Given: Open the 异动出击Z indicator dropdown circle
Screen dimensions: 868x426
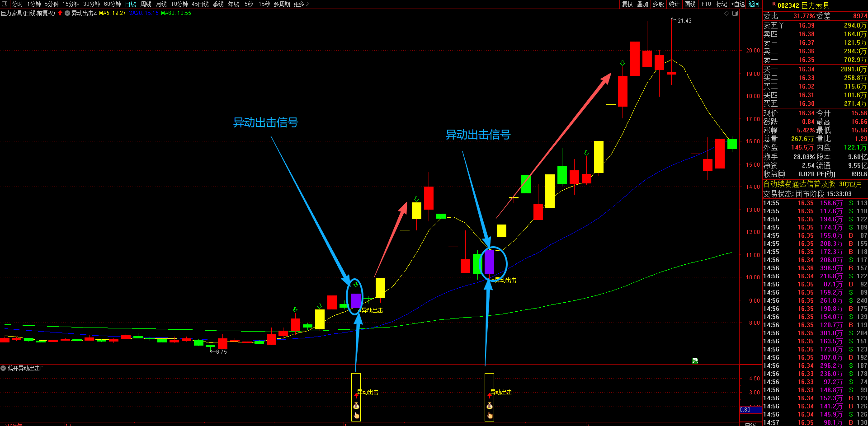Looking at the screenshot, I should tap(67, 13).
